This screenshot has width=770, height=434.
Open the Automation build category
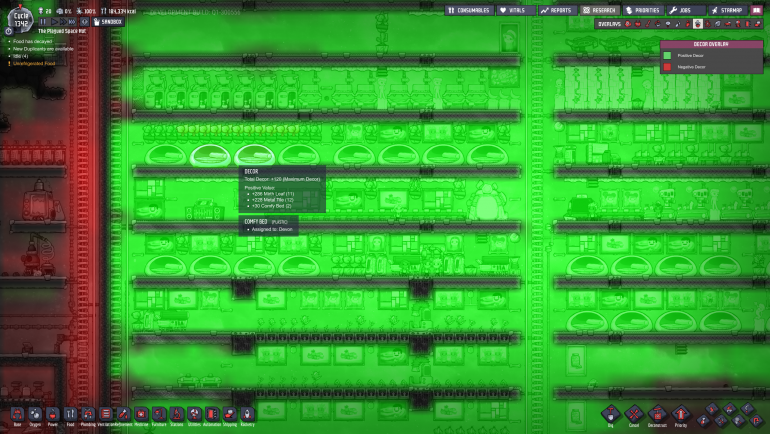pos(212,414)
